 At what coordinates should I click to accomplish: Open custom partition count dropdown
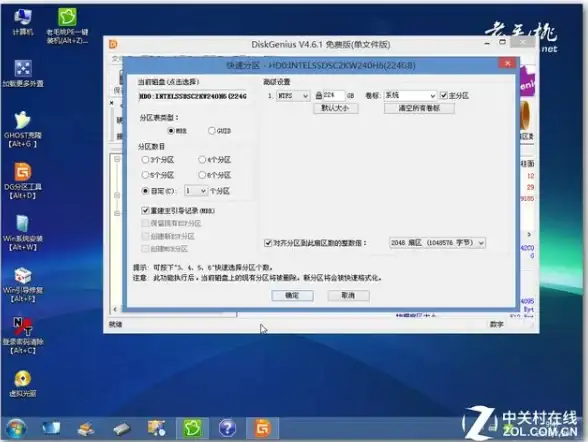point(196,191)
